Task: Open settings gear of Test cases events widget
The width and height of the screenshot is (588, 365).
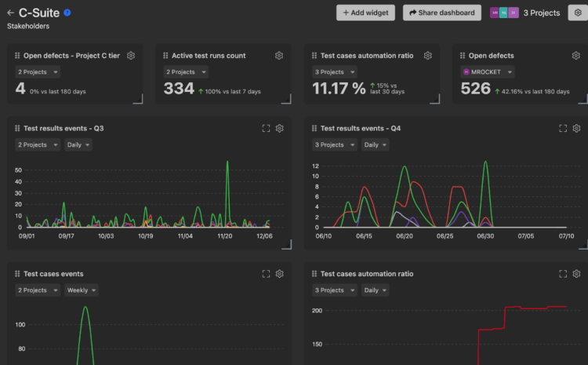Action: coord(279,274)
